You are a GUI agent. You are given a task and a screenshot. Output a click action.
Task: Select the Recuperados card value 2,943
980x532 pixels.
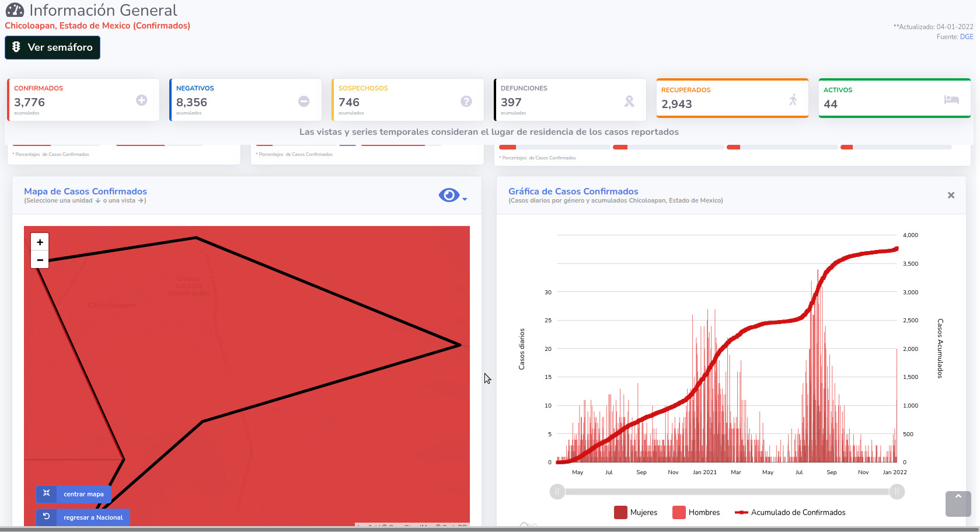click(x=676, y=104)
